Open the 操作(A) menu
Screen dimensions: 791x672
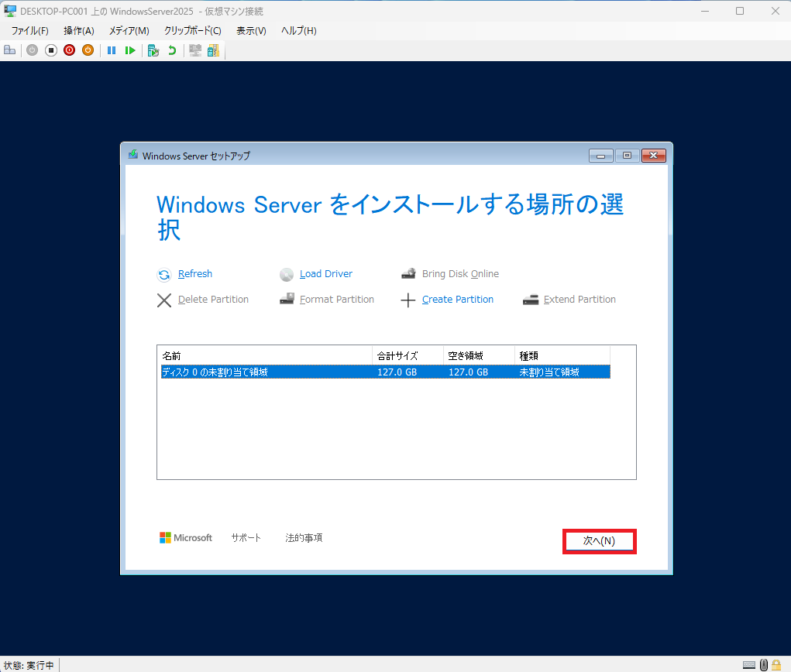click(79, 31)
